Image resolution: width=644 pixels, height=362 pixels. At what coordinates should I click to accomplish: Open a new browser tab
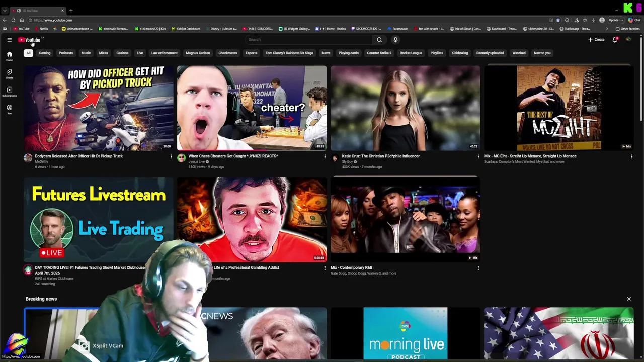pos(71,11)
